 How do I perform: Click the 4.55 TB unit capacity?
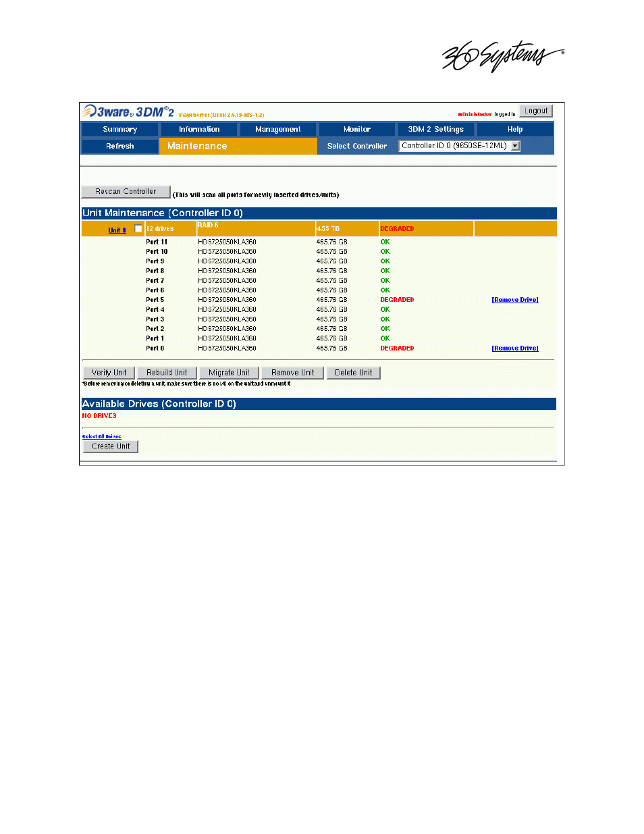point(328,229)
